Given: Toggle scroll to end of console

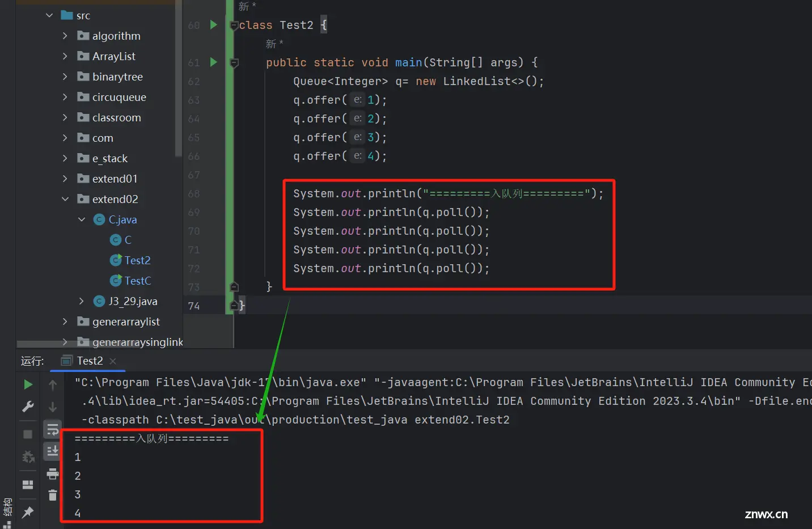Looking at the screenshot, I should pyautogui.click(x=53, y=451).
